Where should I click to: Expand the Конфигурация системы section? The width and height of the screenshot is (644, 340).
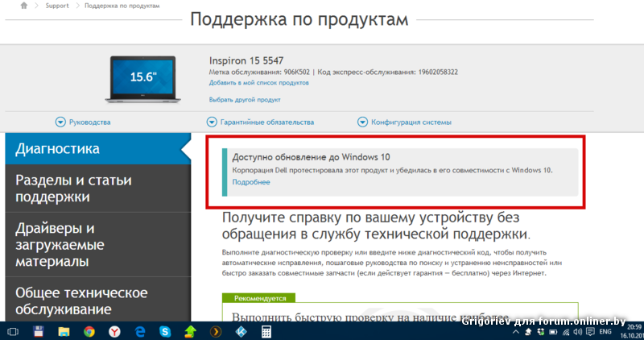pos(405,122)
